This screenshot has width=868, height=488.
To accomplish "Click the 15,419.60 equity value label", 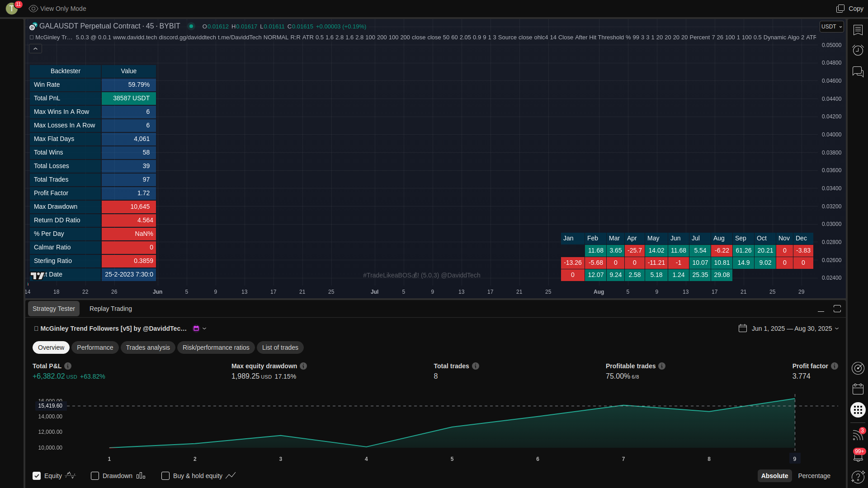I will pos(51,406).
